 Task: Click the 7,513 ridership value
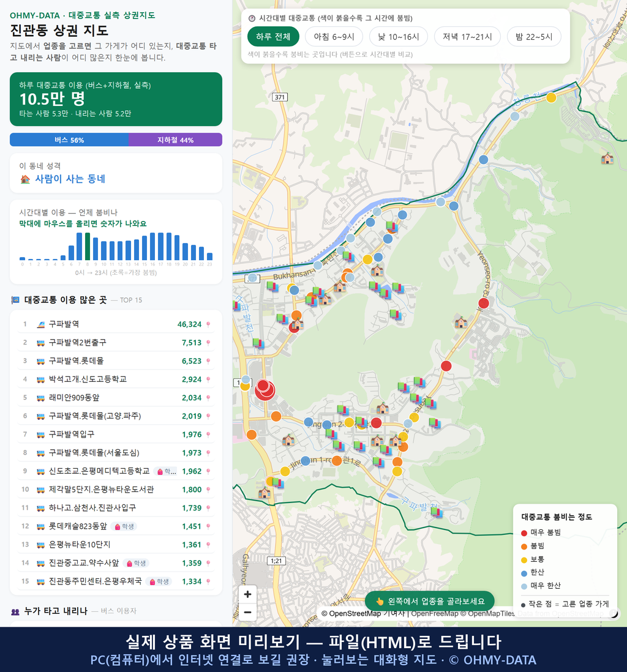click(192, 343)
